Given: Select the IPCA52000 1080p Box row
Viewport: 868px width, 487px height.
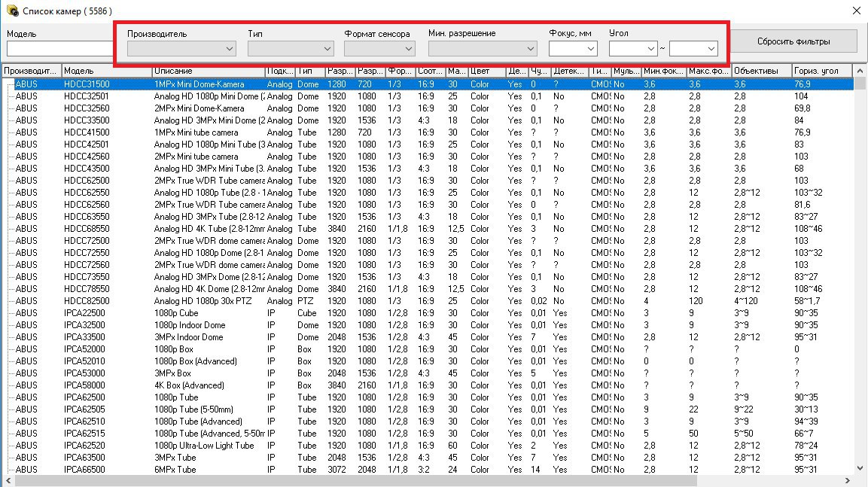Looking at the screenshot, I should click(433, 349).
